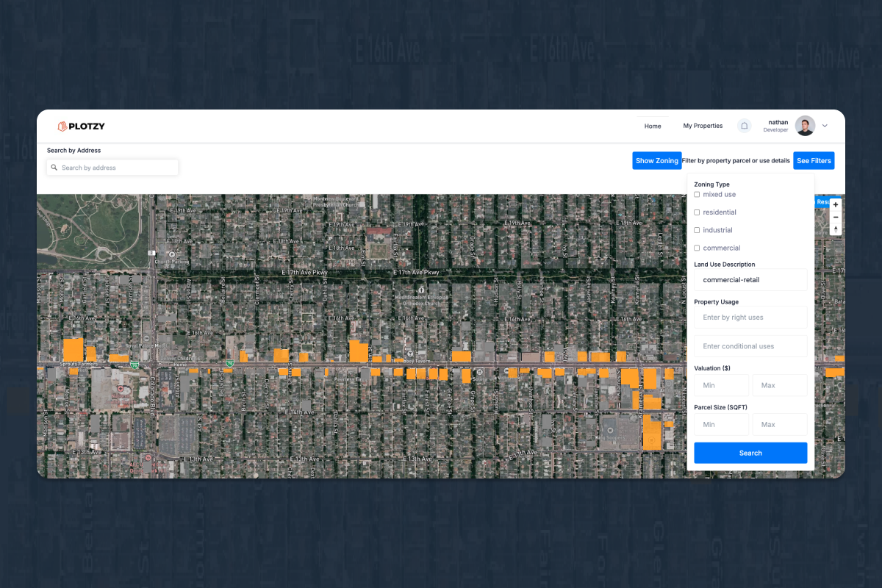Check the residential zoning checkbox

697,212
